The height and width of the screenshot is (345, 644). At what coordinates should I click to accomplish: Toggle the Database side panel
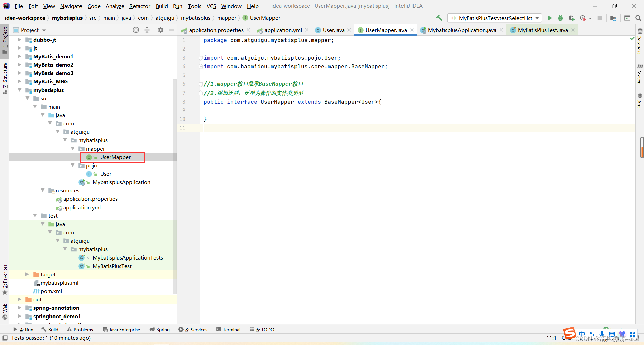tap(639, 42)
